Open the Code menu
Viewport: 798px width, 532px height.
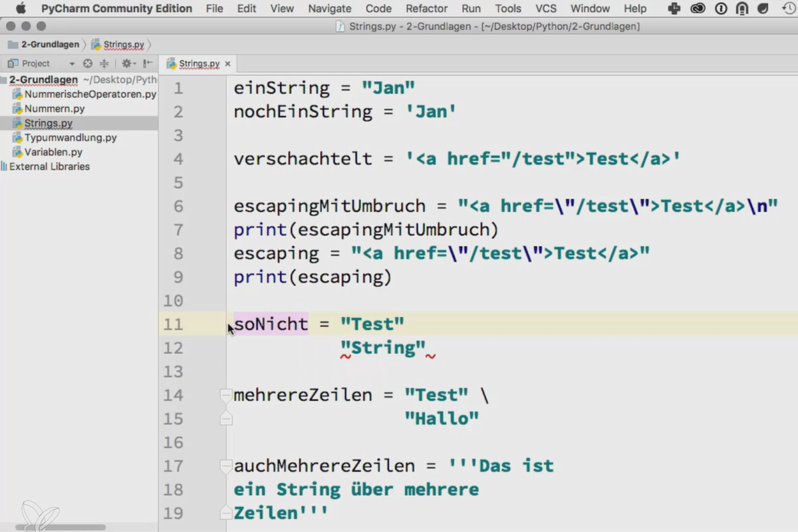click(378, 9)
